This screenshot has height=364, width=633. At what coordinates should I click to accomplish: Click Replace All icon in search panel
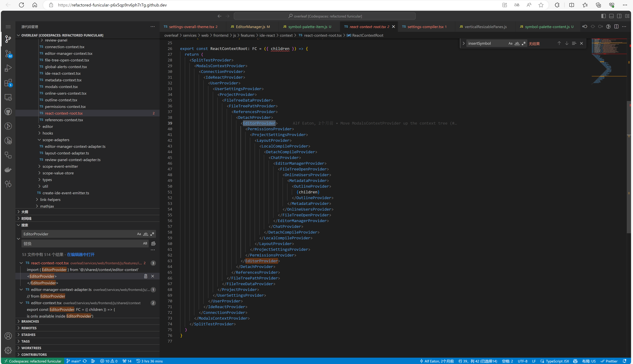(153, 244)
